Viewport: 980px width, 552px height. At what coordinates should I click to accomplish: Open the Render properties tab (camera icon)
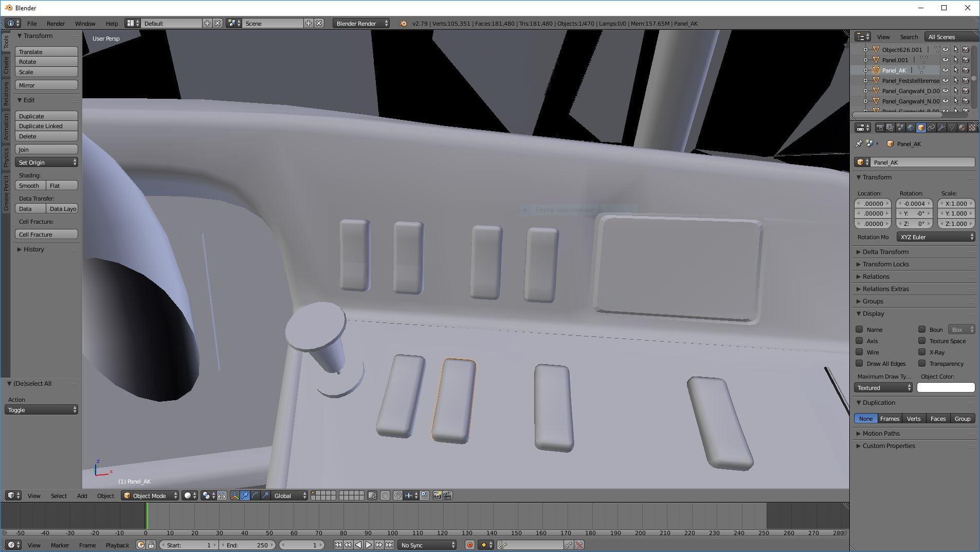pyautogui.click(x=880, y=128)
